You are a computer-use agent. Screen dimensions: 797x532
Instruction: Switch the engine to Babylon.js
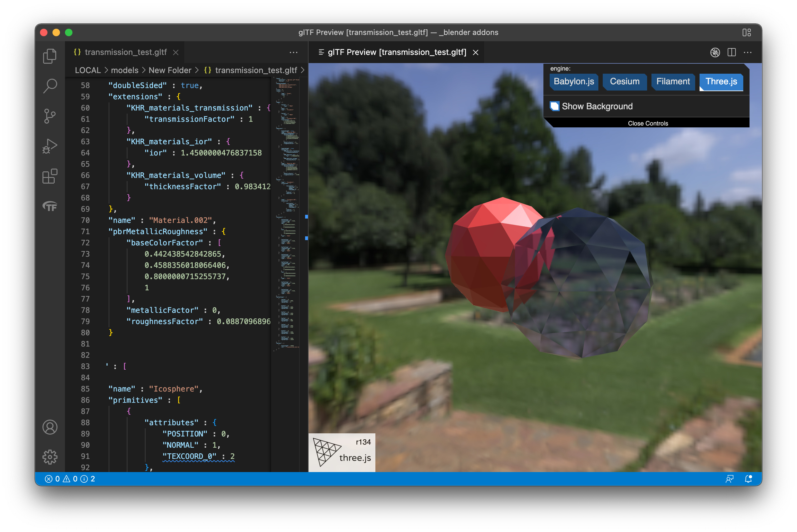tap(574, 81)
